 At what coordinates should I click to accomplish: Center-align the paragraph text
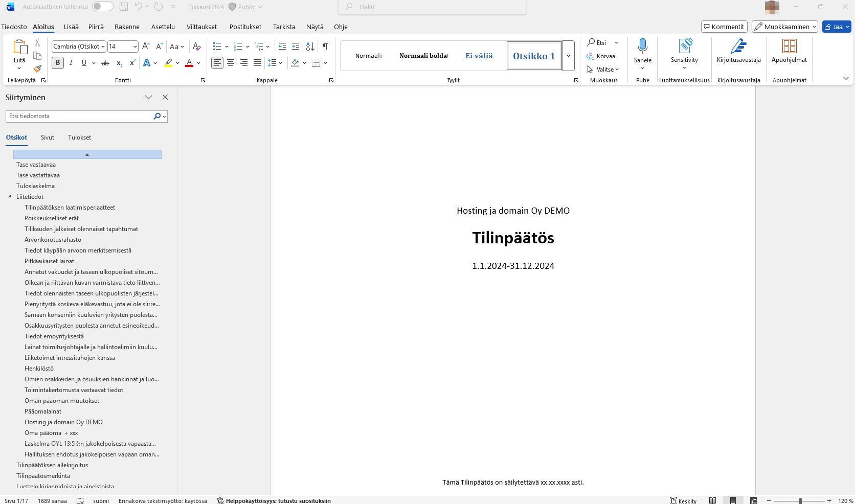[231, 63]
